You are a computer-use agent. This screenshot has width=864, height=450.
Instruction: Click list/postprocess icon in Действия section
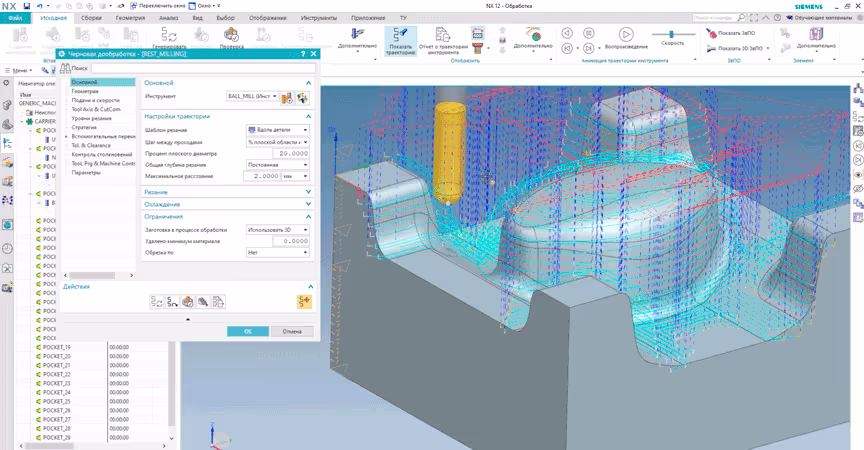coord(218,302)
